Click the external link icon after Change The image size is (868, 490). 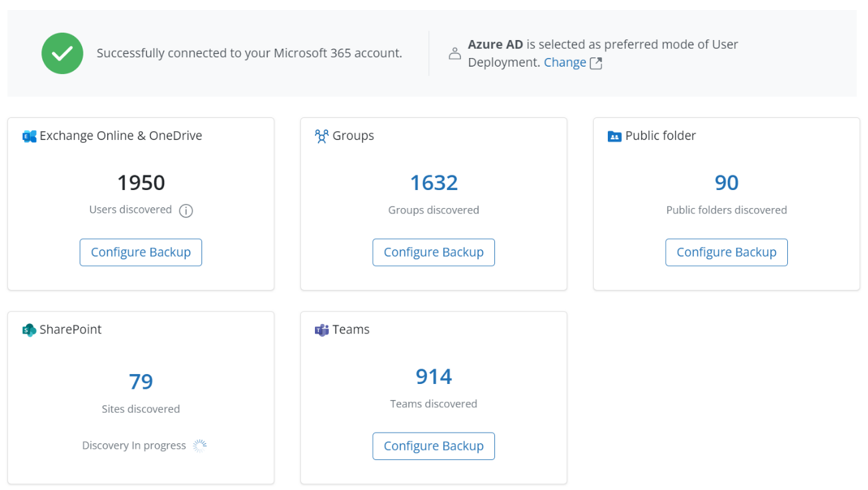click(596, 63)
